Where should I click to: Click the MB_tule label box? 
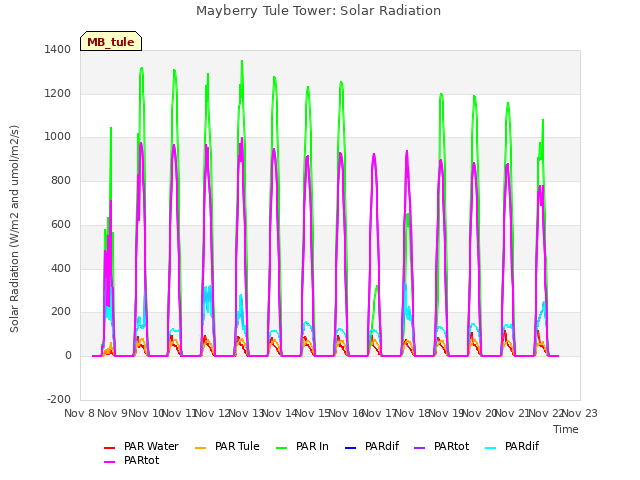111,41
